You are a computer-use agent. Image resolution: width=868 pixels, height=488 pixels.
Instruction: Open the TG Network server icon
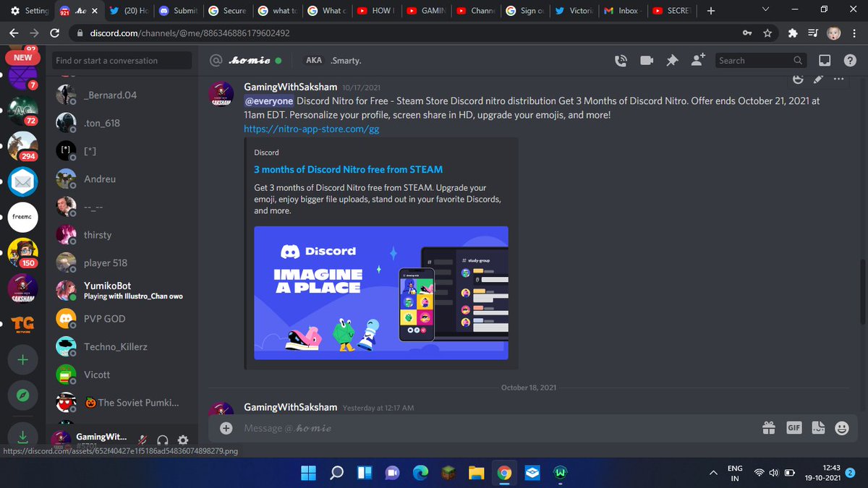coord(22,325)
